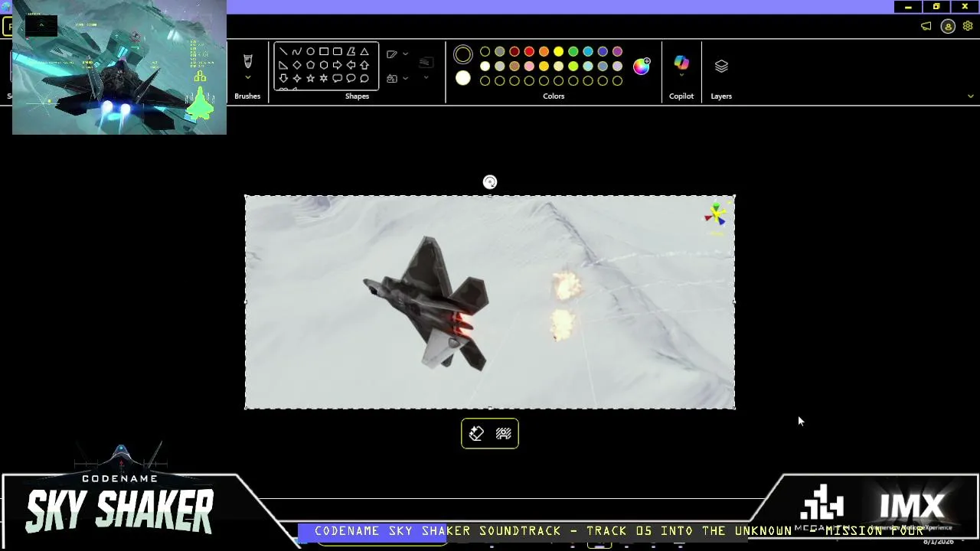Click the rotation handle above the selection
The image size is (980, 551).
click(490, 182)
